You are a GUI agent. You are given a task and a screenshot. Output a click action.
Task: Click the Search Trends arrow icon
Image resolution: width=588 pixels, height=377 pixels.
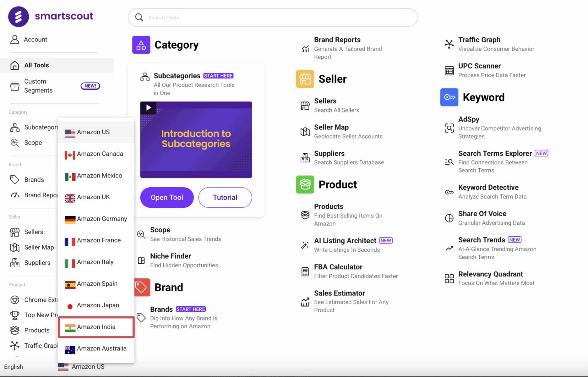click(x=449, y=249)
